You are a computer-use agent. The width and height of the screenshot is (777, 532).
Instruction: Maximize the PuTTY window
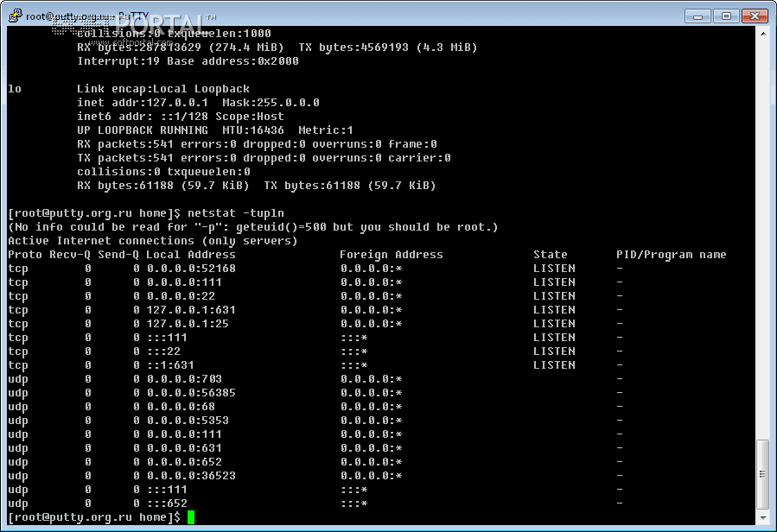click(x=726, y=16)
